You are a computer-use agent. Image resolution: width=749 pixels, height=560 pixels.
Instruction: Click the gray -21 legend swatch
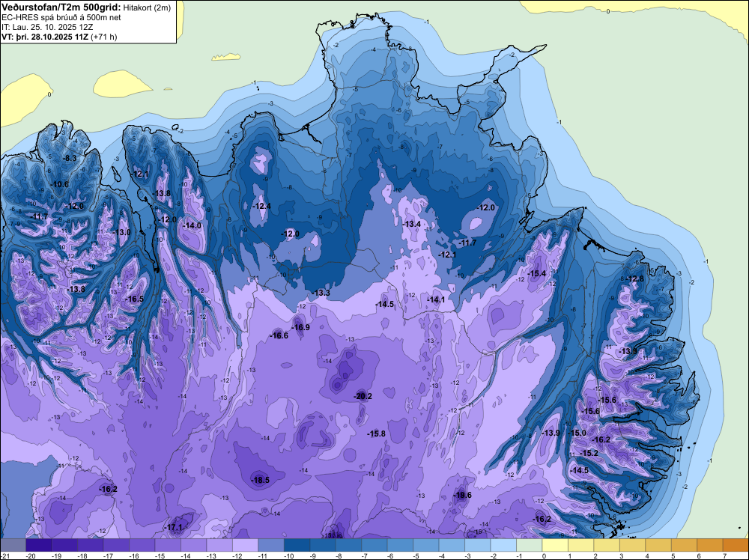(13, 546)
